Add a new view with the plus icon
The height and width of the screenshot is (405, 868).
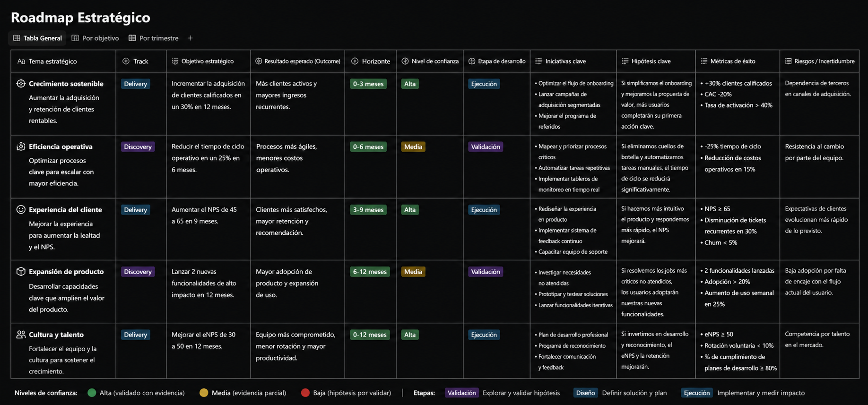coord(190,38)
